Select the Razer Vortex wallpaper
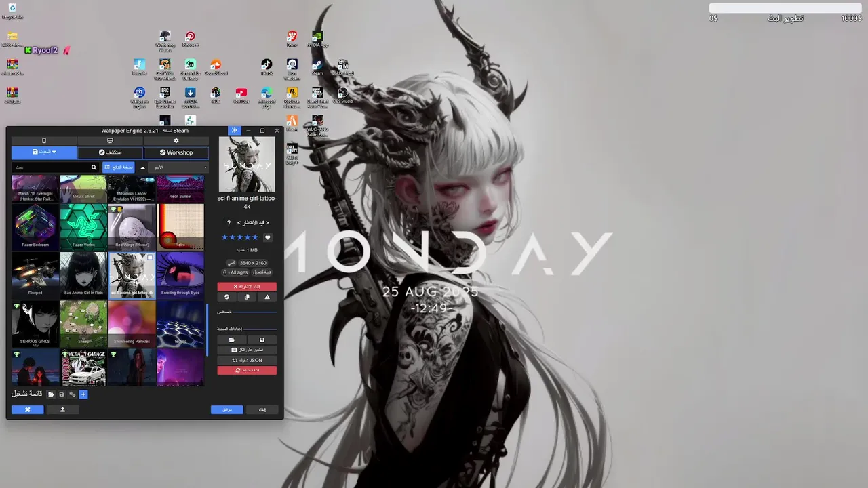The image size is (868, 488). [83, 227]
